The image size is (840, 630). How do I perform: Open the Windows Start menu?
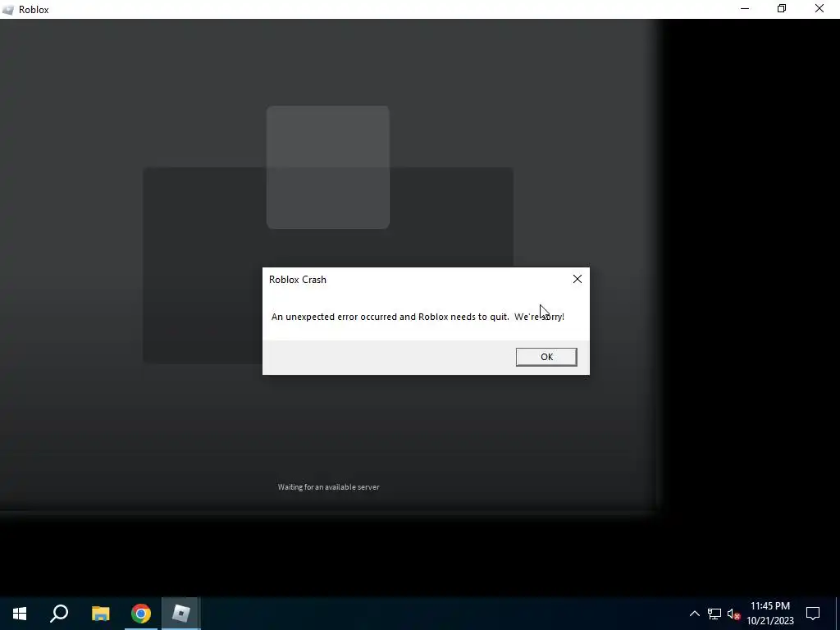point(20,614)
